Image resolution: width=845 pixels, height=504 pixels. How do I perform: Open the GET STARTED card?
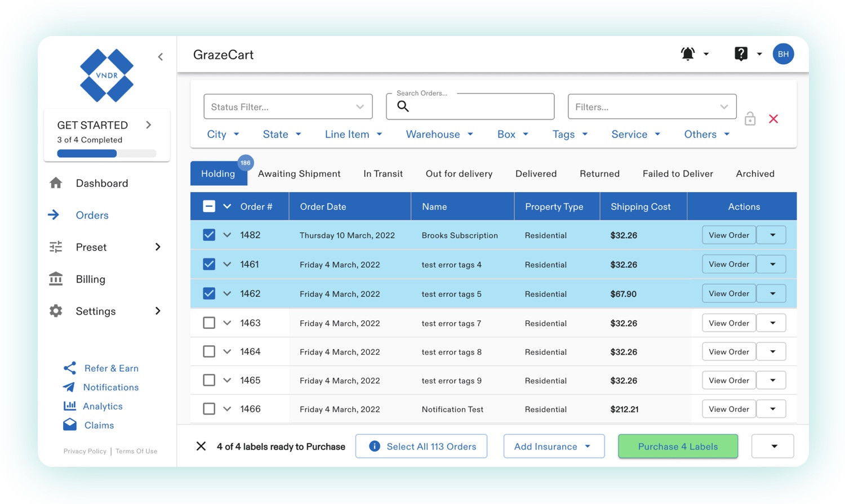106,135
